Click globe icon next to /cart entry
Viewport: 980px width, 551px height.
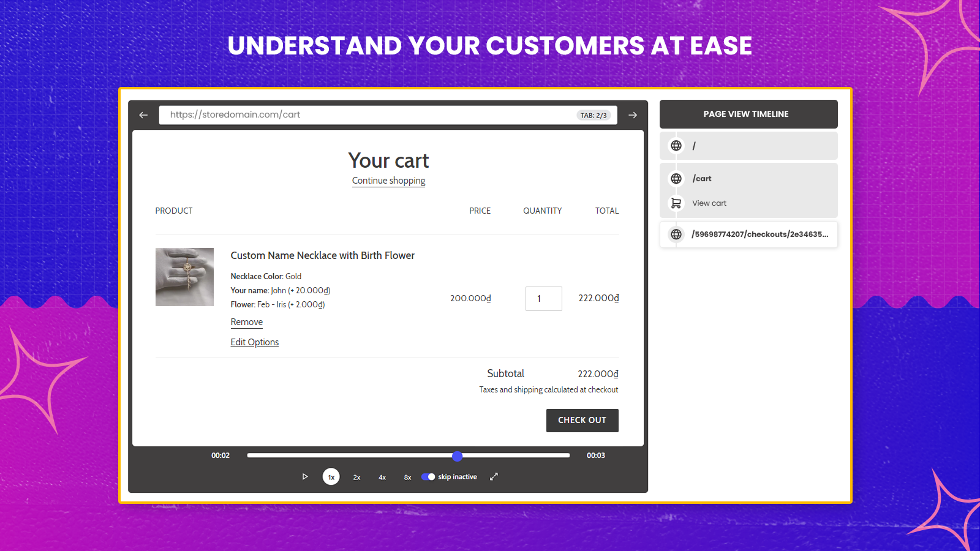[x=676, y=179]
